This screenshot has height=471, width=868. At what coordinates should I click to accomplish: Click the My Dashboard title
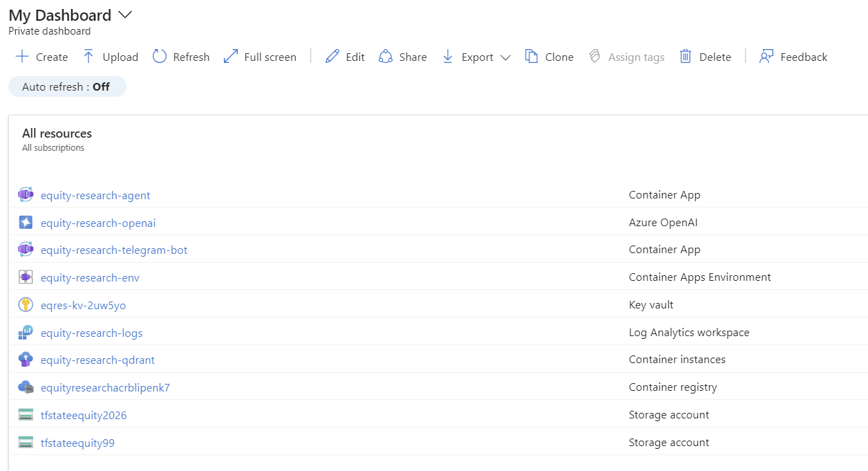pos(59,15)
